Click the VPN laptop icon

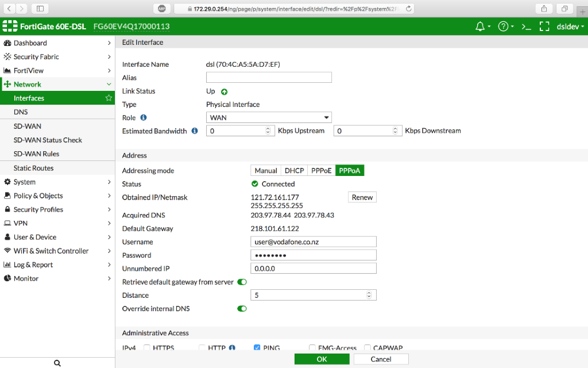pyautogui.click(x=7, y=223)
